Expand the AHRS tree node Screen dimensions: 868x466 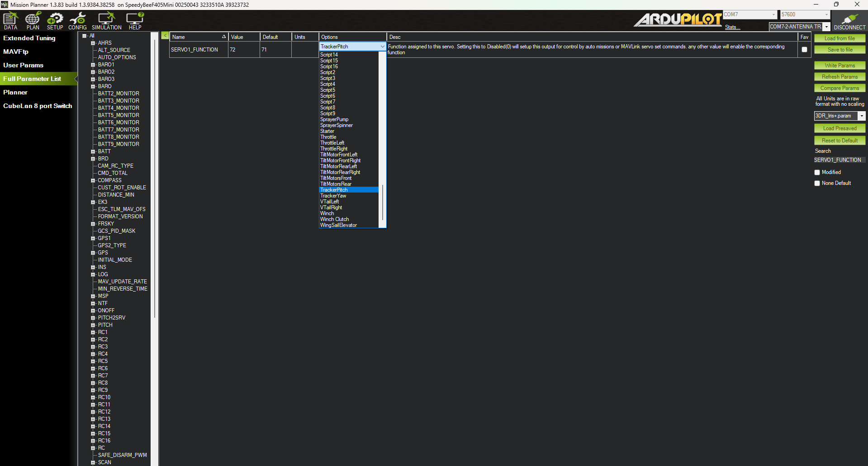click(x=93, y=43)
